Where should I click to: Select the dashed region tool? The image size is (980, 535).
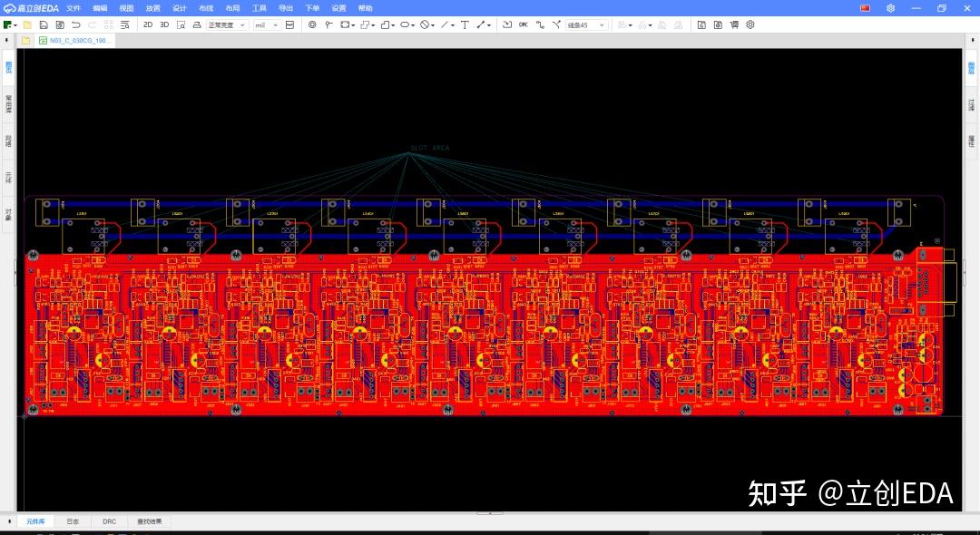click(365, 25)
